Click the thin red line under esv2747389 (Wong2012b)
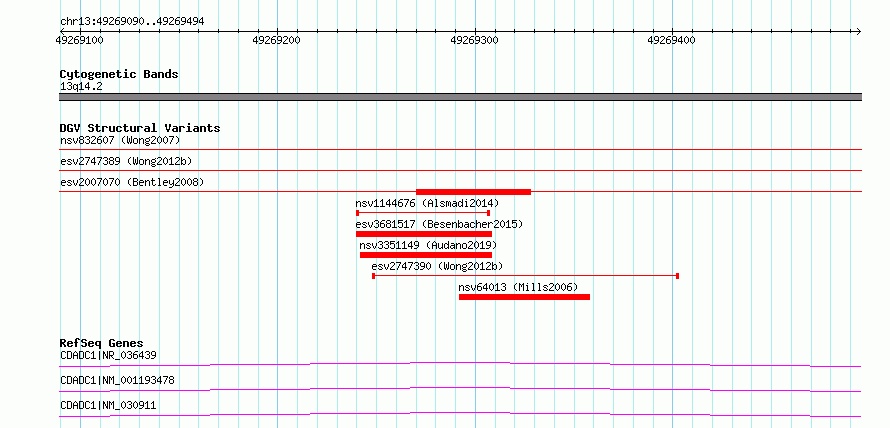The height and width of the screenshot is (428, 890). (x=460, y=171)
